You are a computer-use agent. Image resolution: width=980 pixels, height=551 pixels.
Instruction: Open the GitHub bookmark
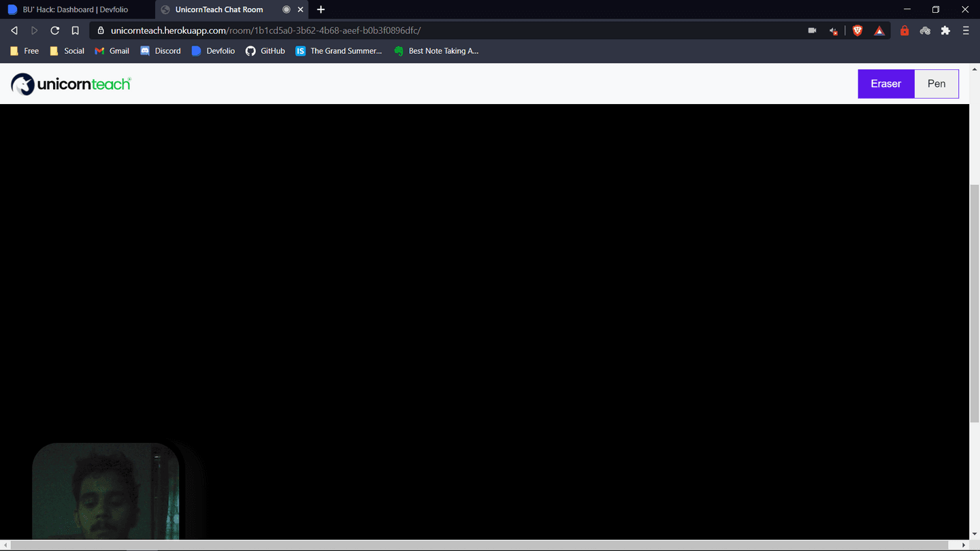265,51
